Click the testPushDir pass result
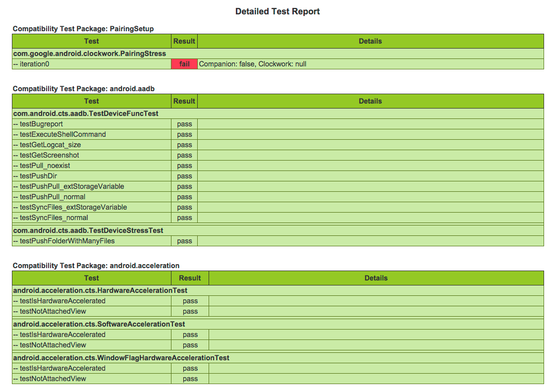 point(184,176)
